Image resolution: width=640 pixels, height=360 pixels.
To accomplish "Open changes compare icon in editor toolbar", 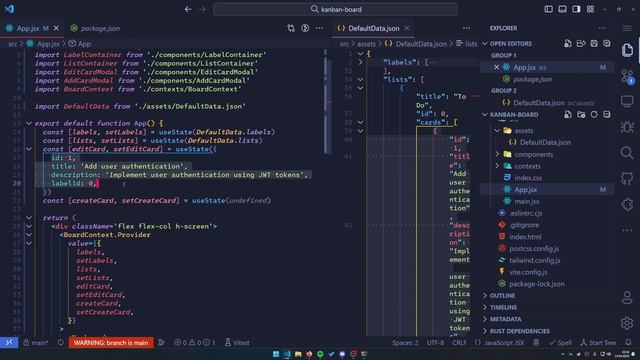I will (291, 28).
